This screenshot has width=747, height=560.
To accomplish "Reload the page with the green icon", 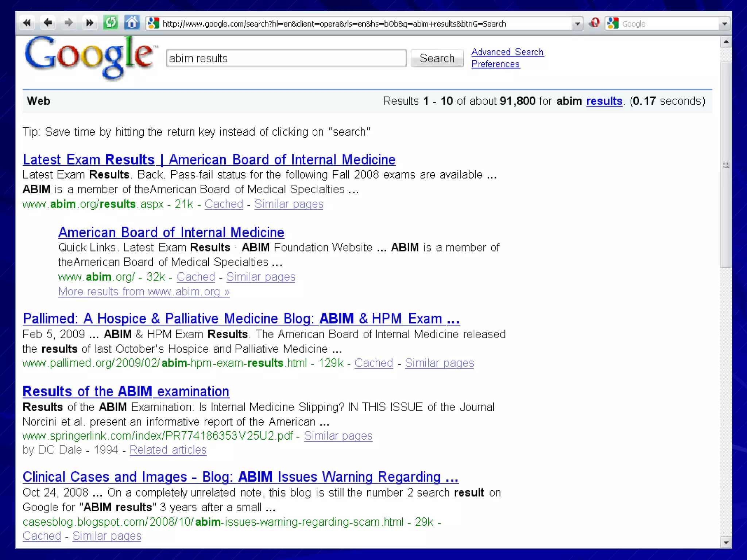I will [x=111, y=23].
